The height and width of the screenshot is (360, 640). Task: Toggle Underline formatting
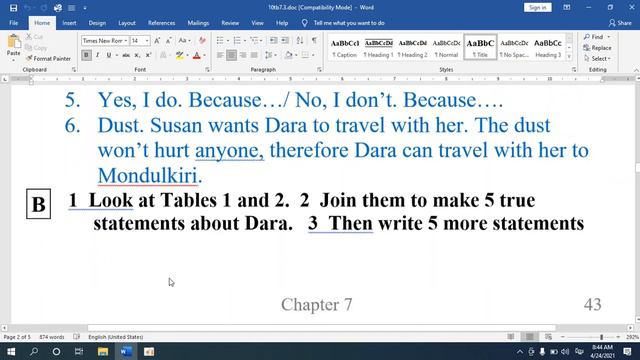pyautogui.click(x=109, y=55)
